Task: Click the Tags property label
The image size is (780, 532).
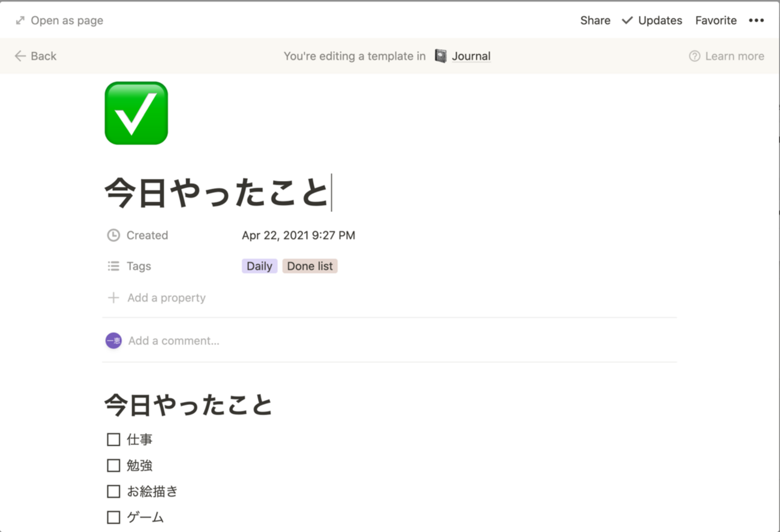Action: coord(139,266)
